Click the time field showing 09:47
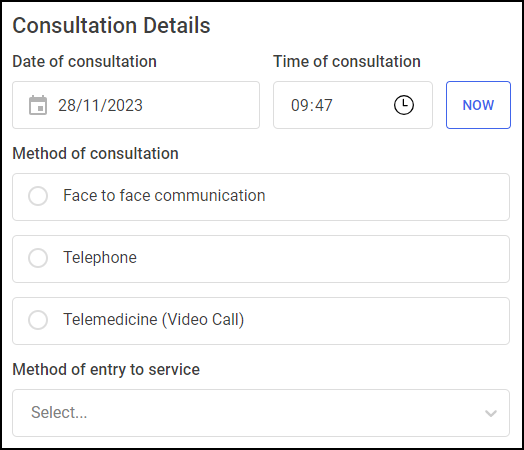Image resolution: width=524 pixels, height=450 pixels. [x=353, y=105]
